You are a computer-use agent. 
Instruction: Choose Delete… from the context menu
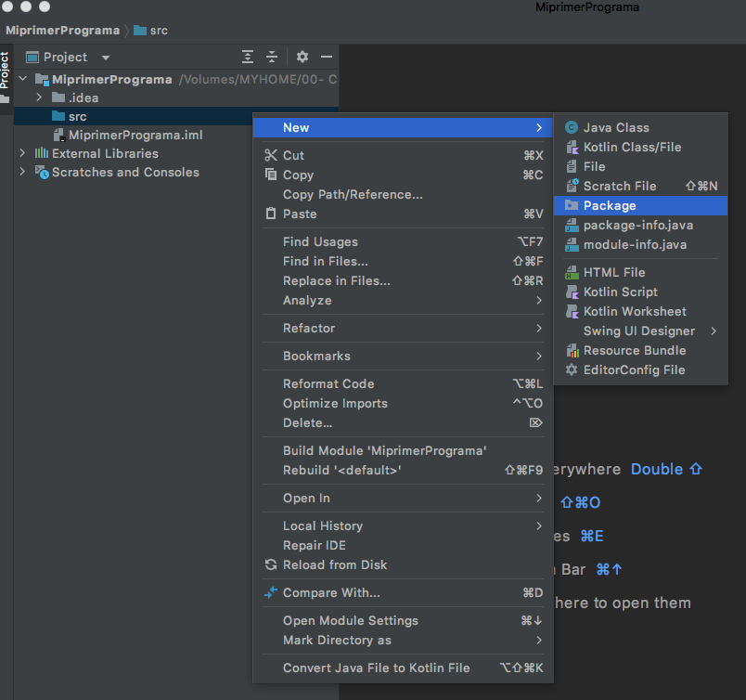403,422
